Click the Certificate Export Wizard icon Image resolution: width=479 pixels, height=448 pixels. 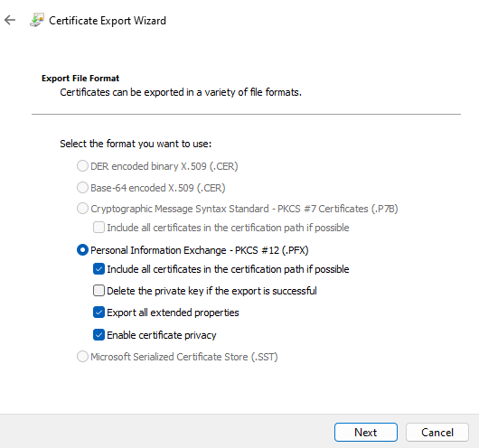pos(37,20)
